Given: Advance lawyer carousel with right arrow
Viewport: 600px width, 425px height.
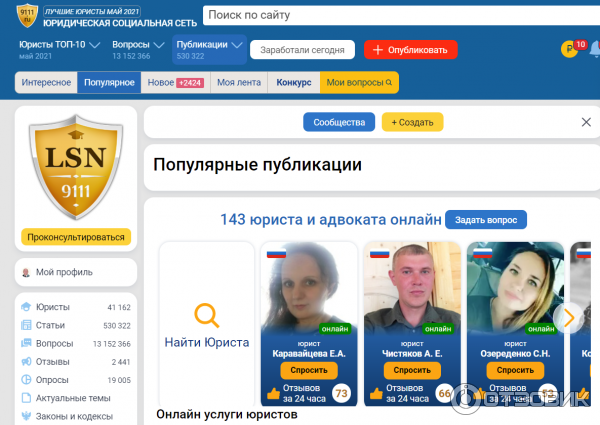Looking at the screenshot, I should (x=569, y=318).
